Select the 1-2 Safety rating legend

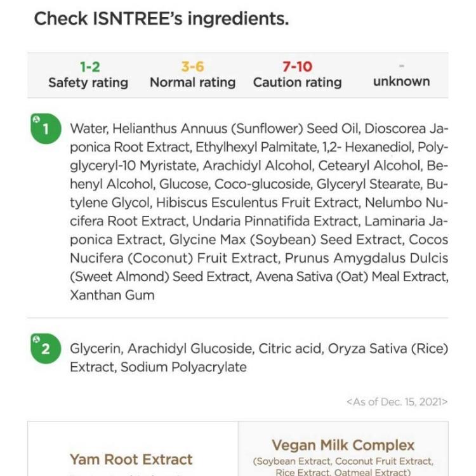[x=88, y=75]
